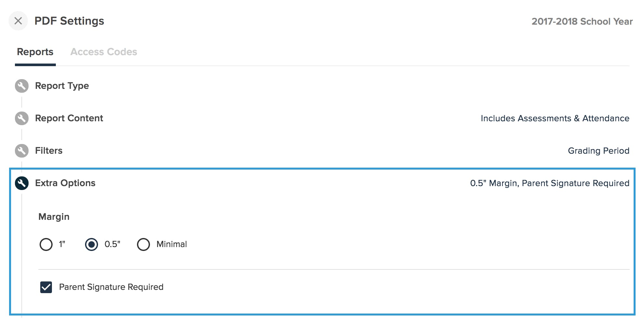Collapse the Extra Options section

coord(65,183)
